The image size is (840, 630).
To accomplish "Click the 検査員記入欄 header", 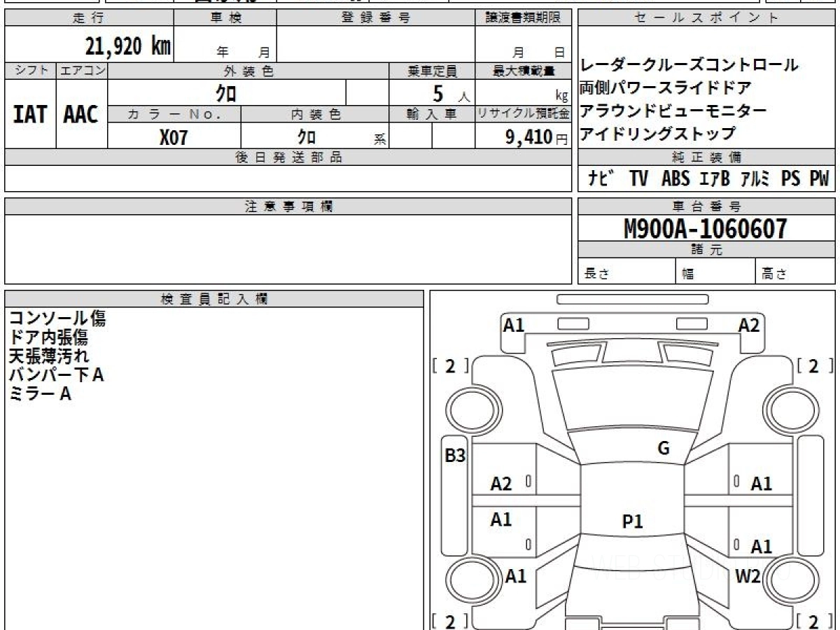I will tap(214, 298).
